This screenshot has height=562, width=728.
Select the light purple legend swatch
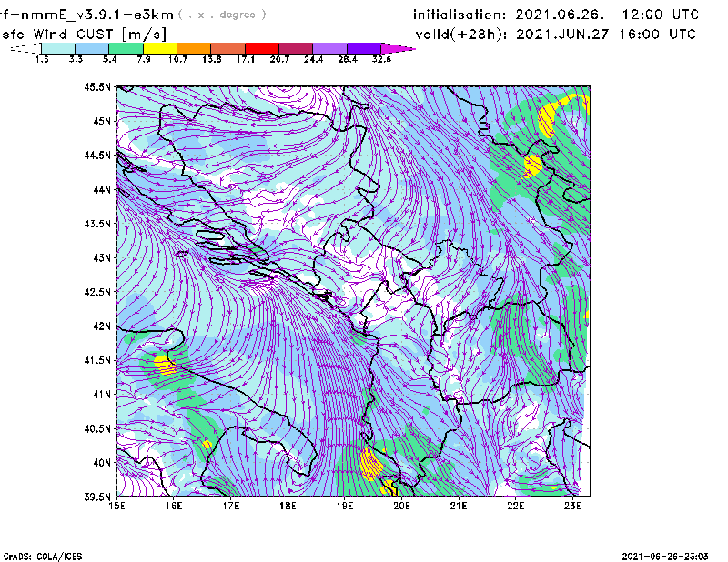(329, 48)
